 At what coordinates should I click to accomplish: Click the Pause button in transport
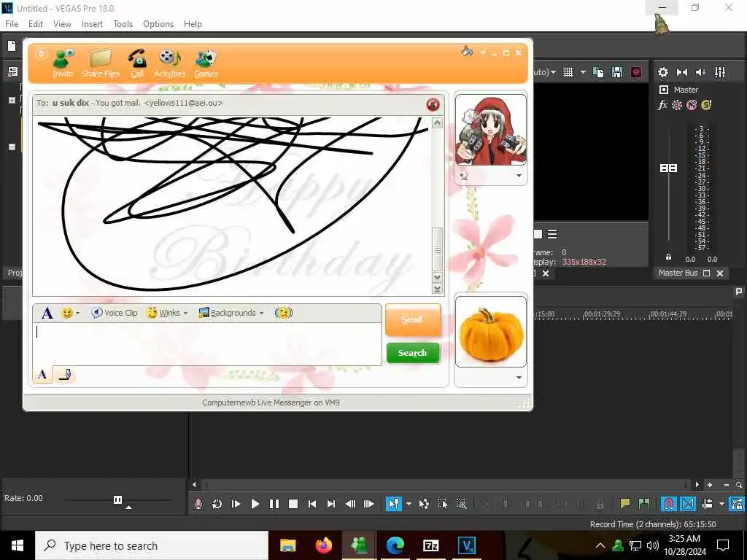pyautogui.click(x=274, y=504)
